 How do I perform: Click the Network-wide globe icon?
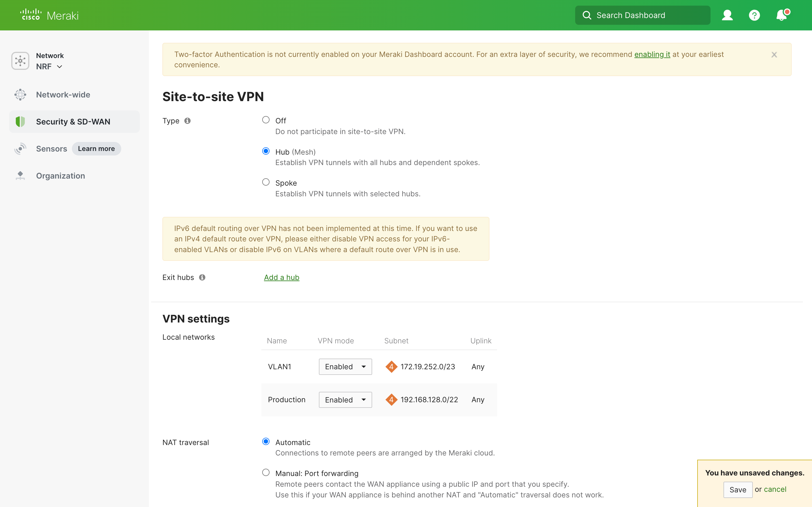[20, 95]
